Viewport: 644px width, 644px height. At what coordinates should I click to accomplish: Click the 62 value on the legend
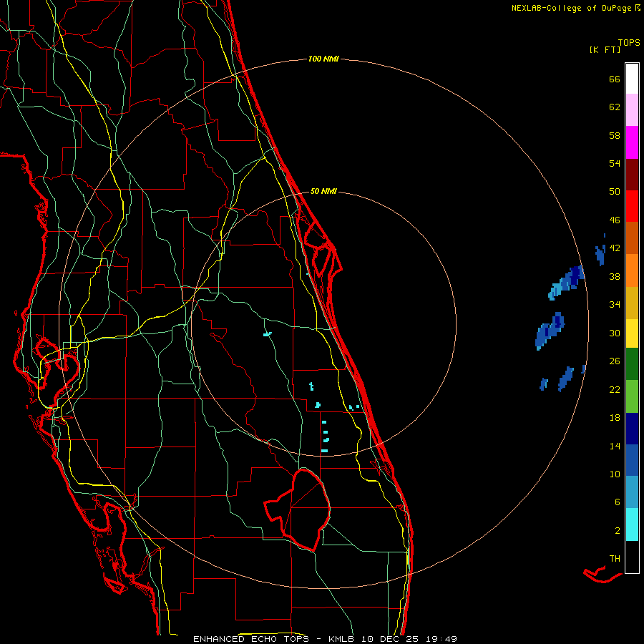click(615, 107)
